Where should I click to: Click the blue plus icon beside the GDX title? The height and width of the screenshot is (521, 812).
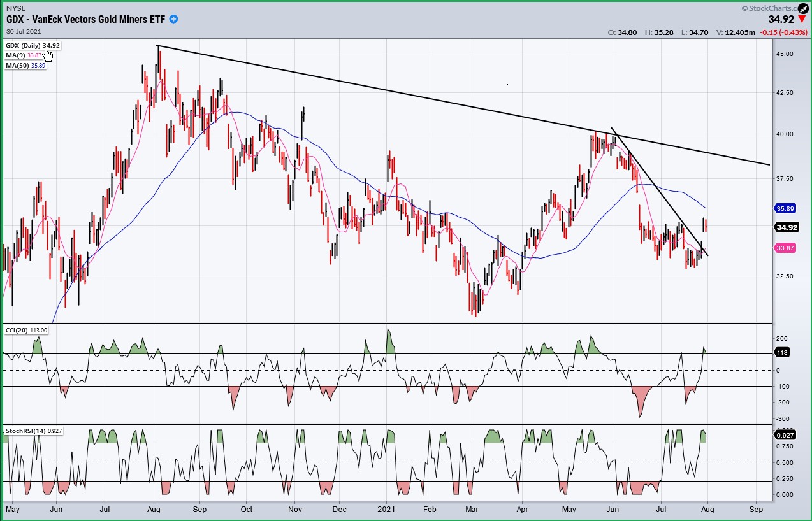pos(173,19)
